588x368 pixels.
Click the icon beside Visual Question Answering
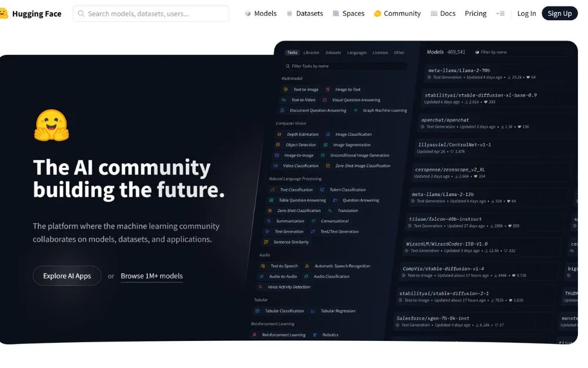coord(325,100)
